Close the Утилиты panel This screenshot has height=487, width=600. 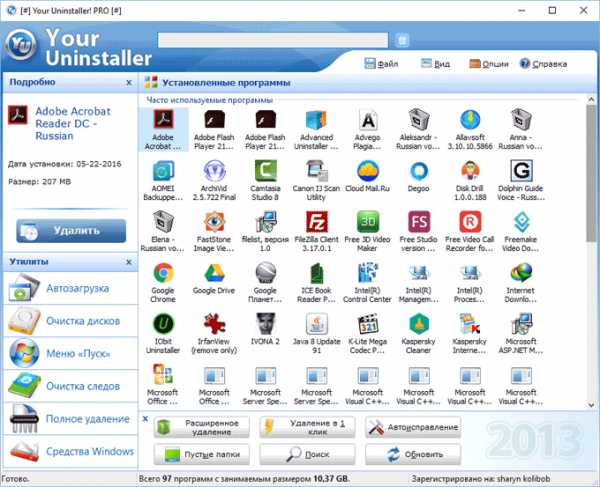coord(129,262)
